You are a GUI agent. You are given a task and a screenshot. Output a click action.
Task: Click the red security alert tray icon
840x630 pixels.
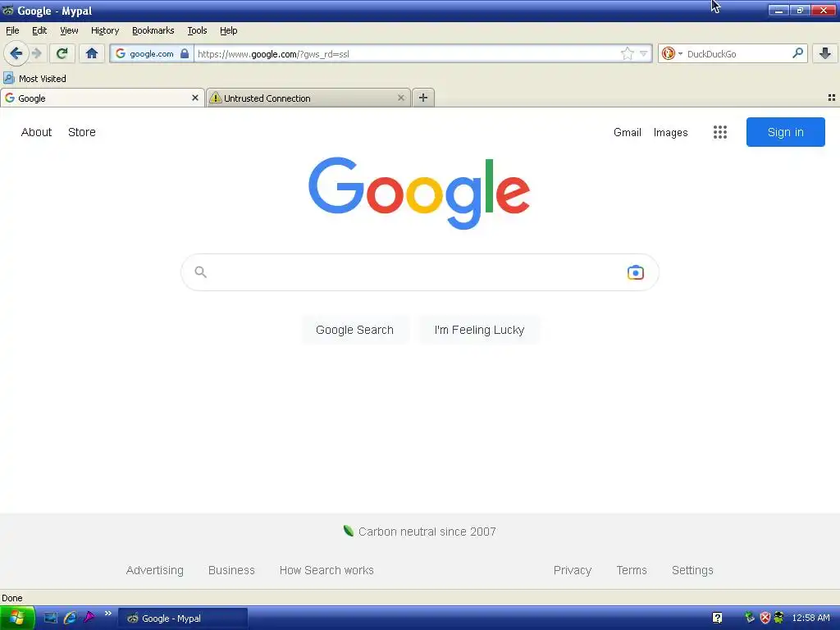pyautogui.click(x=765, y=618)
